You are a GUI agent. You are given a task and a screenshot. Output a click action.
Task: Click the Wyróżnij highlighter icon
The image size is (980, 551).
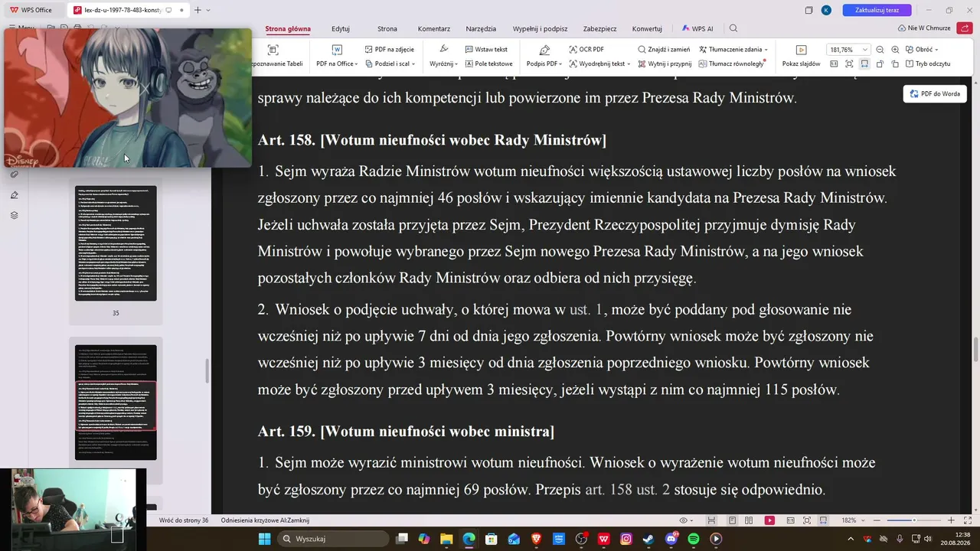click(x=443, y=50)
